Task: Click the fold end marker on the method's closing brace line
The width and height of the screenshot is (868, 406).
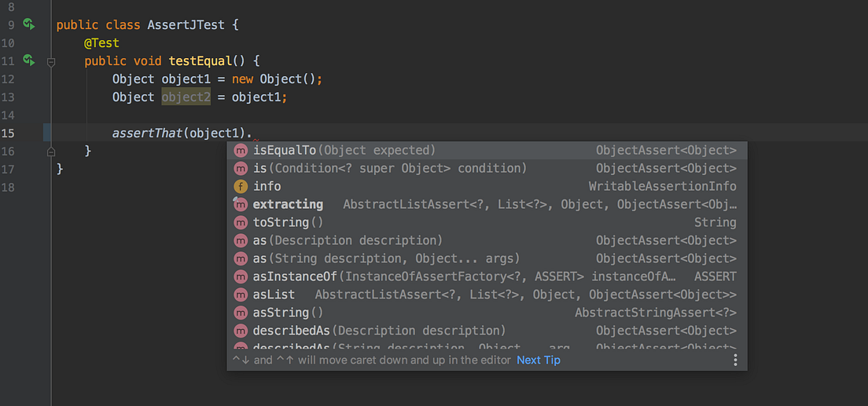Action: (51, 151)
